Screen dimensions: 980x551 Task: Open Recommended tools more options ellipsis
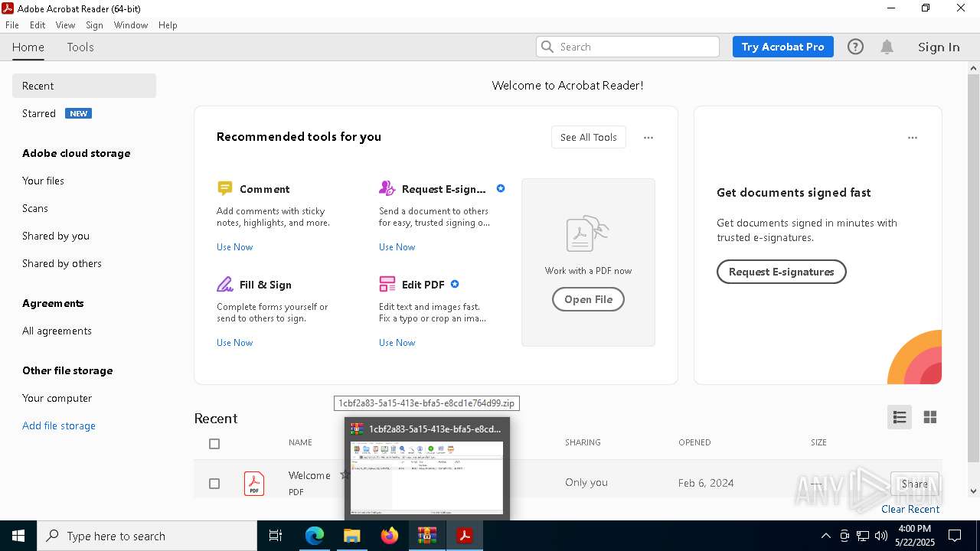point(648,138)
